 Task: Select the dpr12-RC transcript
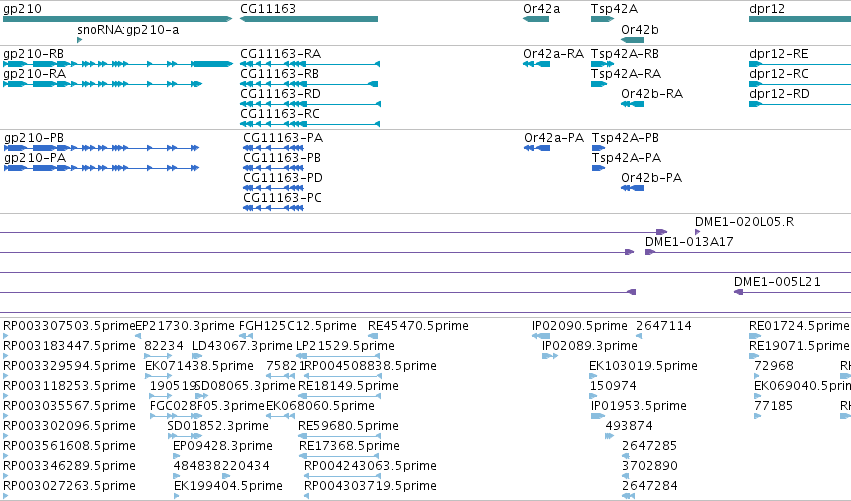[x=779, y=74]
